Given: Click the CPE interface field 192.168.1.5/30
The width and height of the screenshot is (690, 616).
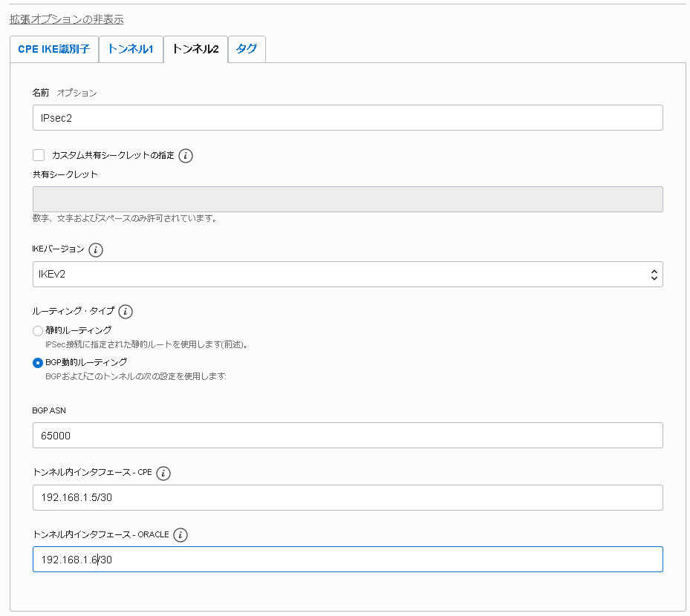Looking at the screenshot, I should pyautogui.click(x=348, y=498).
